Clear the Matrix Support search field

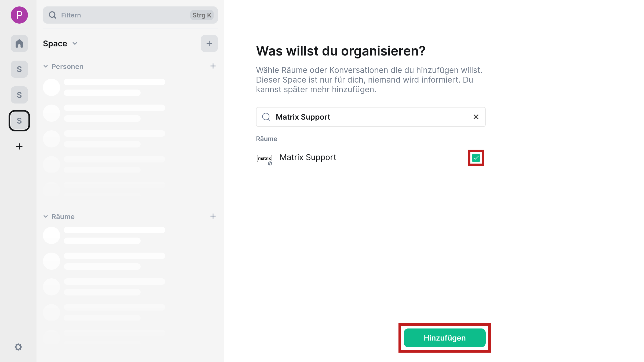click(475, 117)
